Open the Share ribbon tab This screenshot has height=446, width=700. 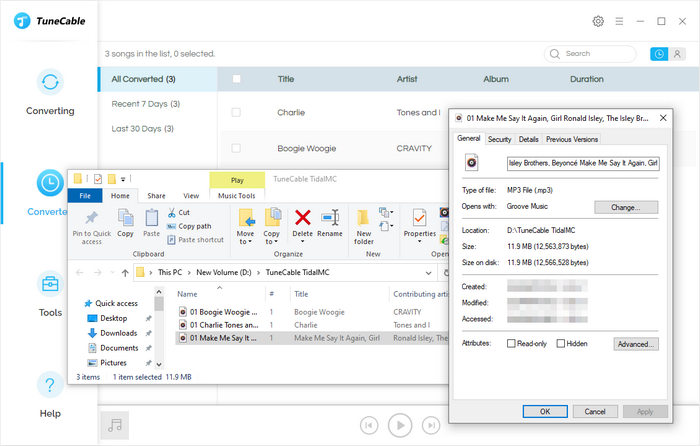point(156,196)
